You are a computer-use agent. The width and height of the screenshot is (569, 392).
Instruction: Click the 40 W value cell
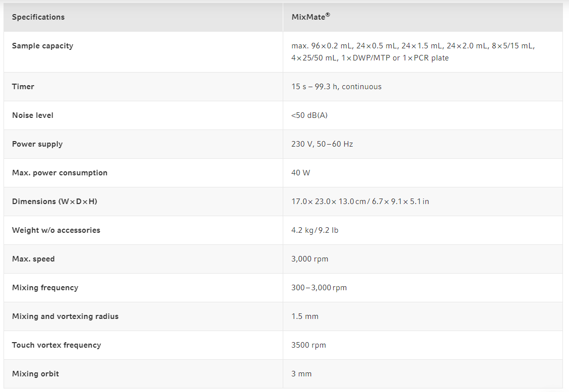click(x=301, y=173)
